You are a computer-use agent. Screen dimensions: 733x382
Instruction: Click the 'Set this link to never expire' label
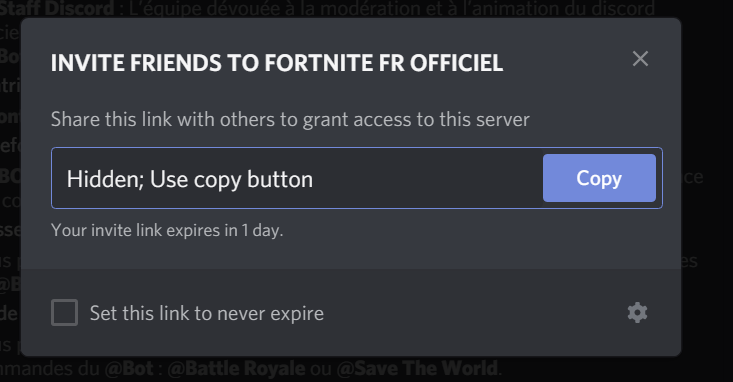(207, 313)
